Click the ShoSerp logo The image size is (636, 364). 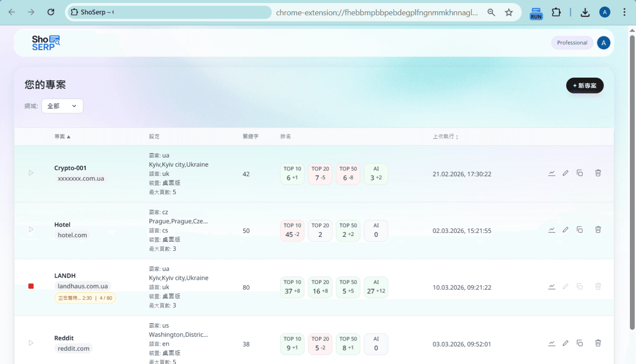[x=46, y=43]
